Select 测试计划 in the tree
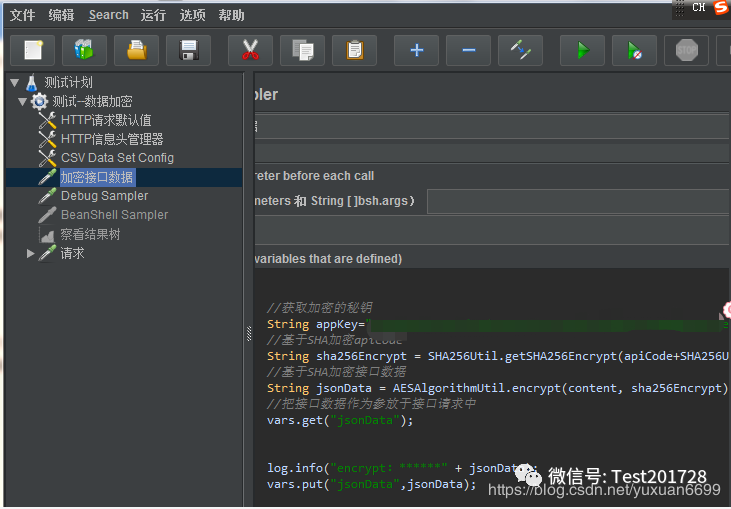731x509 pixels. pos(68,83)
